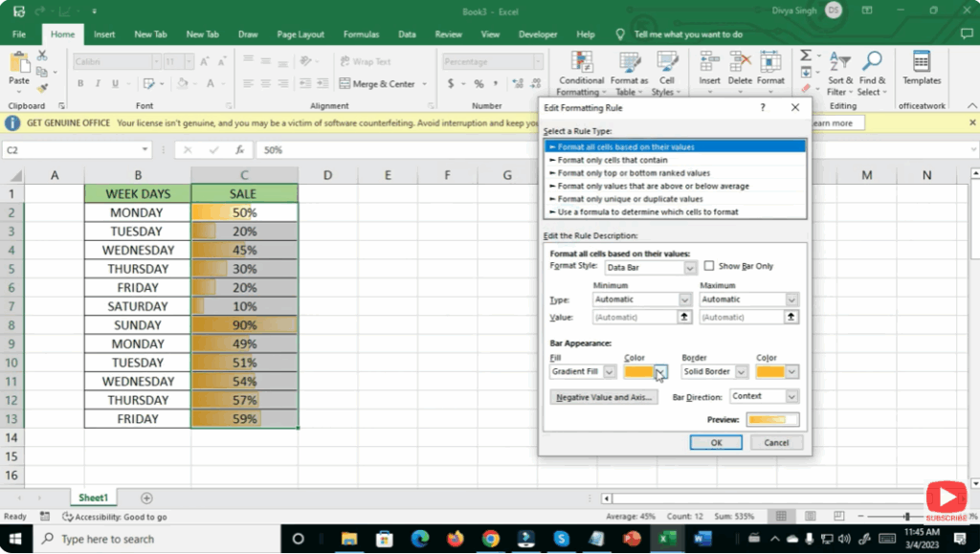Open the Developer tab
Screen dimensions: 980x554
click(x=537, y=33)
